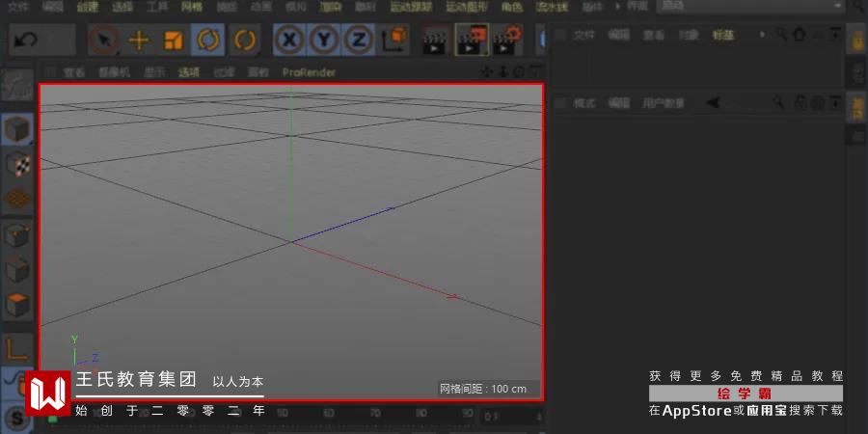Click Make Editable icon atop left palette
868x434 pixels.
coord(18,86)
